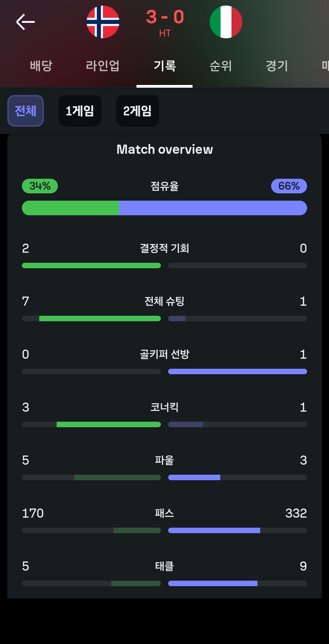This screenshot has height=644, width=329.
Task: Open the 순위 tab
Action: tap(221, 66)
